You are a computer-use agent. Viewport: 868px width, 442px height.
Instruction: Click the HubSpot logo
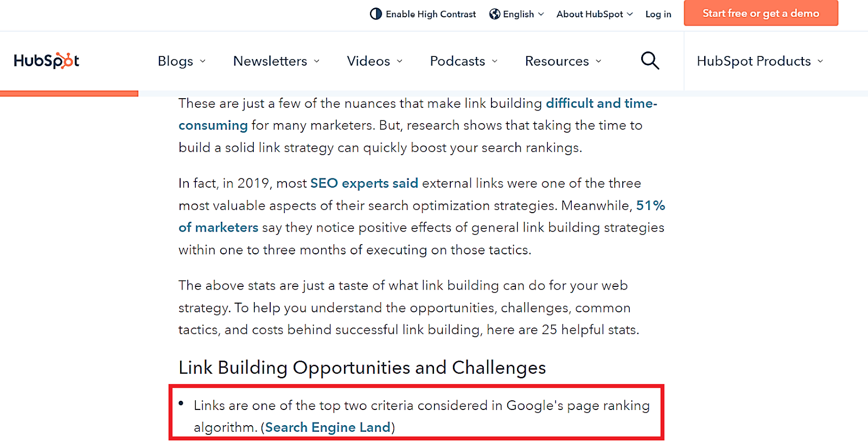pyautogui.click(x=47, y=61)
